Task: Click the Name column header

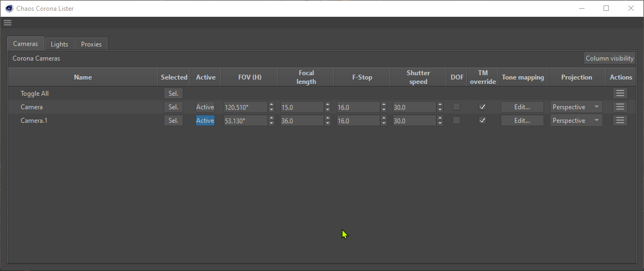Action: (83, 77)
